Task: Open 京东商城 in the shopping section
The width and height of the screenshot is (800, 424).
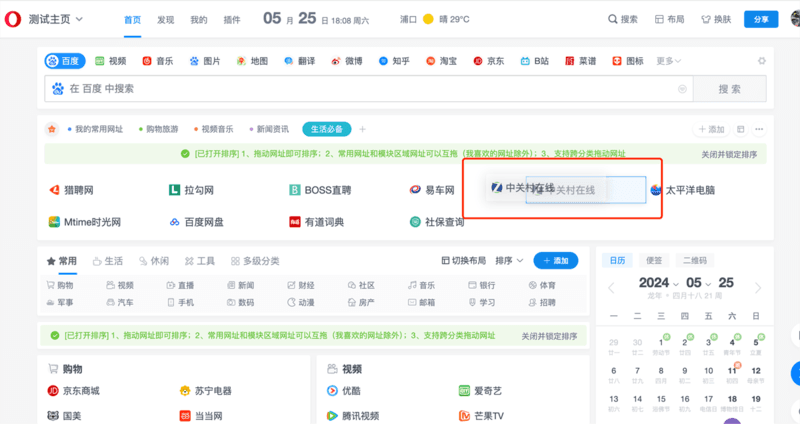Action: (74, 390)
